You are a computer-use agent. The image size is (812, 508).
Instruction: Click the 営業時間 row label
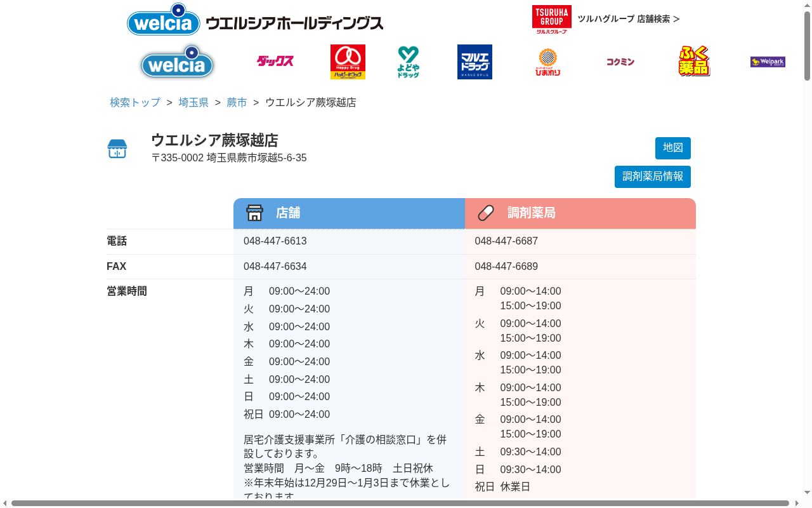127,291
